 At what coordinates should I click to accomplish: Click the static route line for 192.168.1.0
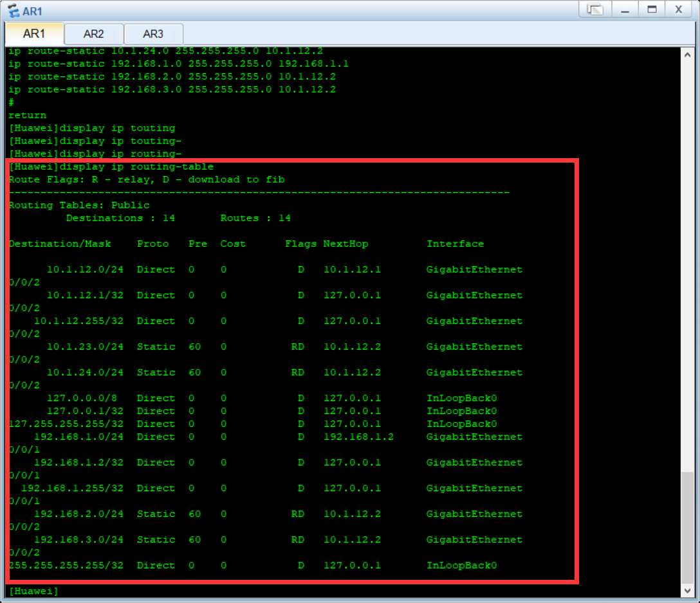179,64
